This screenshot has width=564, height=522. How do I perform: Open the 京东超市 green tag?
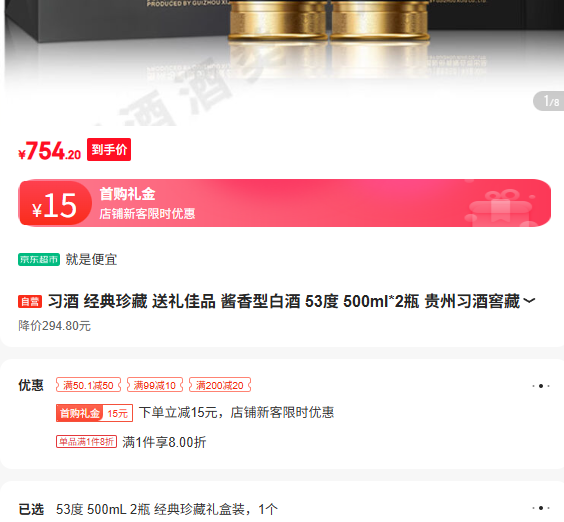39,259
